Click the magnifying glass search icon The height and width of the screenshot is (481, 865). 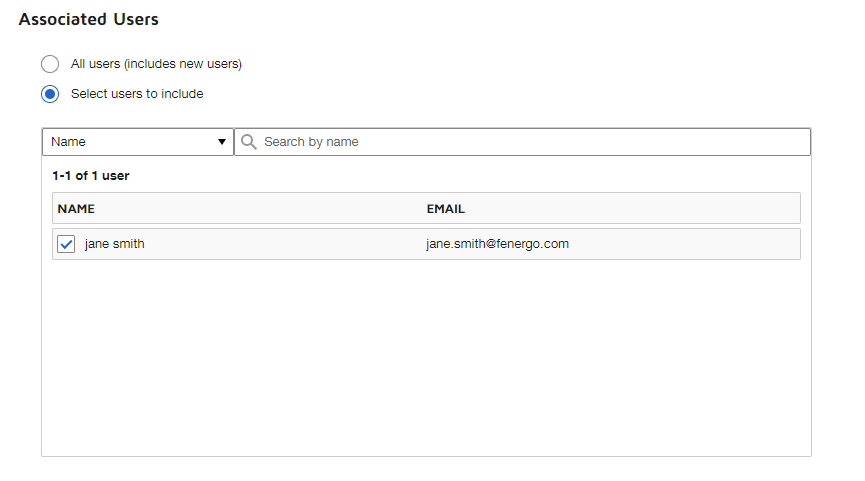tap(249, 142)
